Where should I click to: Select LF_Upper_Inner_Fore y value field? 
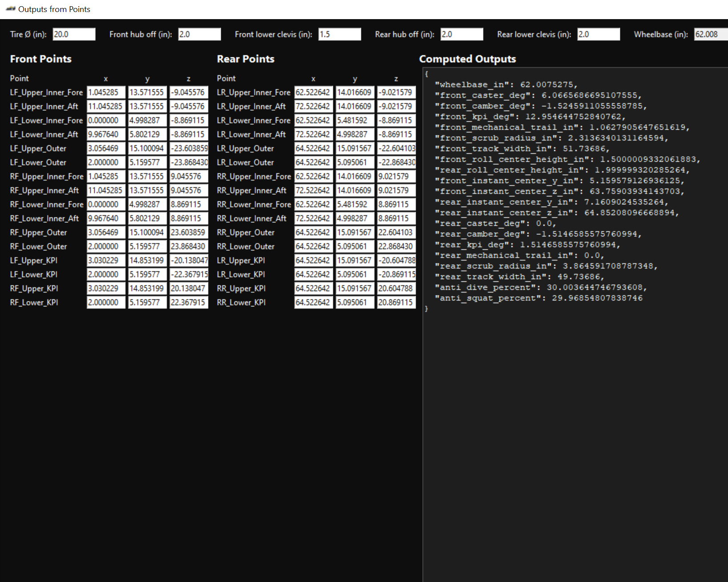[147, 92]
